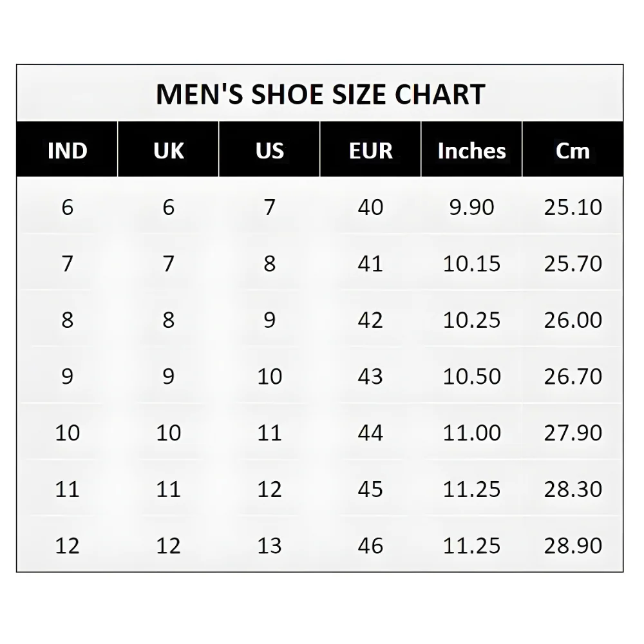Select the 26.00 cm cell
This screenshot has height=644, width=644.
coord(573,320)
